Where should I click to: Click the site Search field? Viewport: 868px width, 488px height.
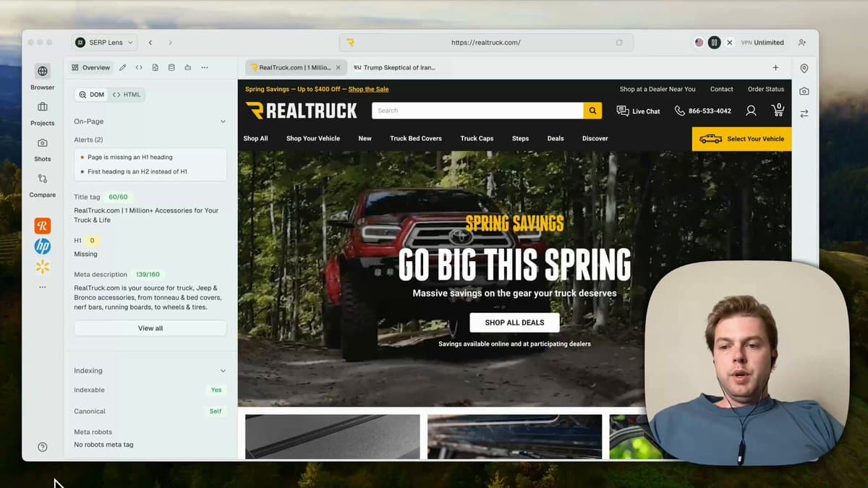pyautogui.click(x=477, y=111)
